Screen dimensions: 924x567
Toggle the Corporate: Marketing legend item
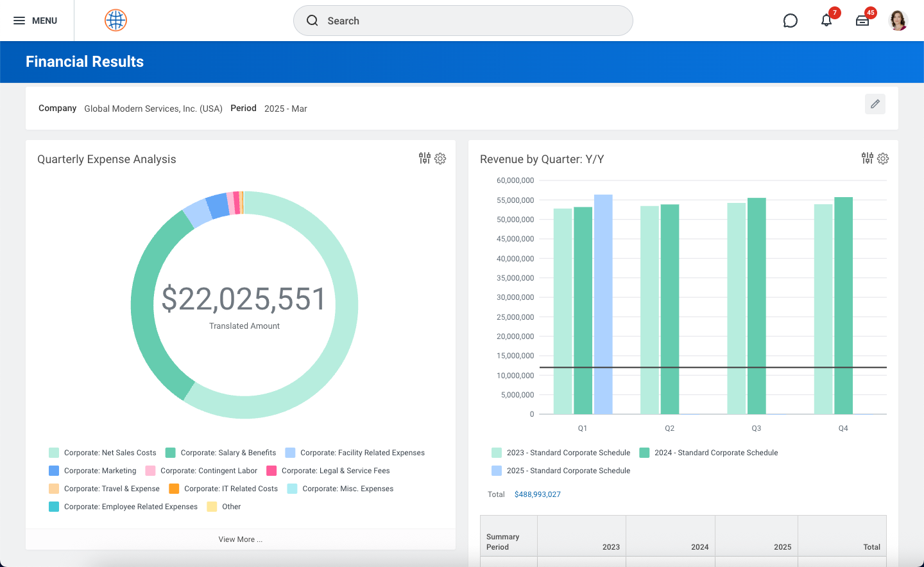(x=100, y=471)
